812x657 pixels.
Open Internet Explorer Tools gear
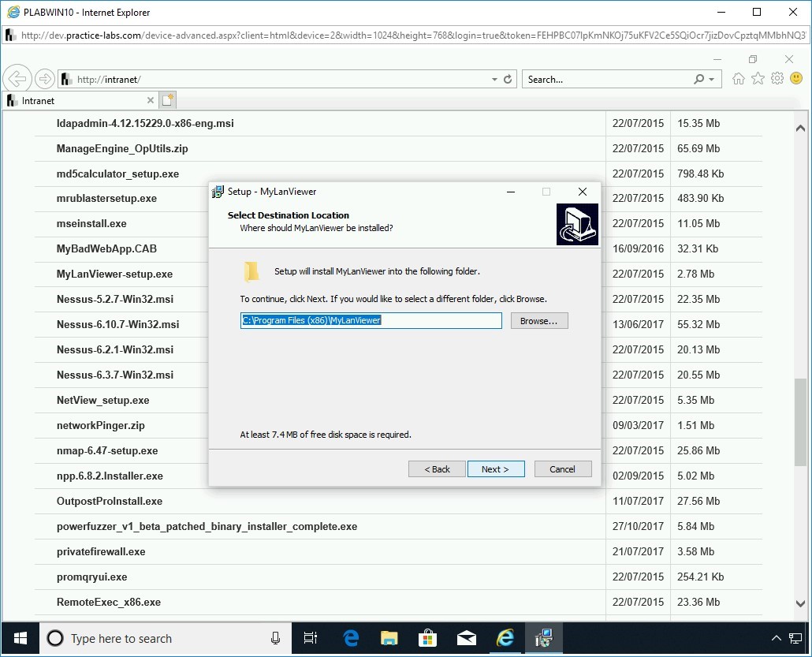click(x=777, y=79)
